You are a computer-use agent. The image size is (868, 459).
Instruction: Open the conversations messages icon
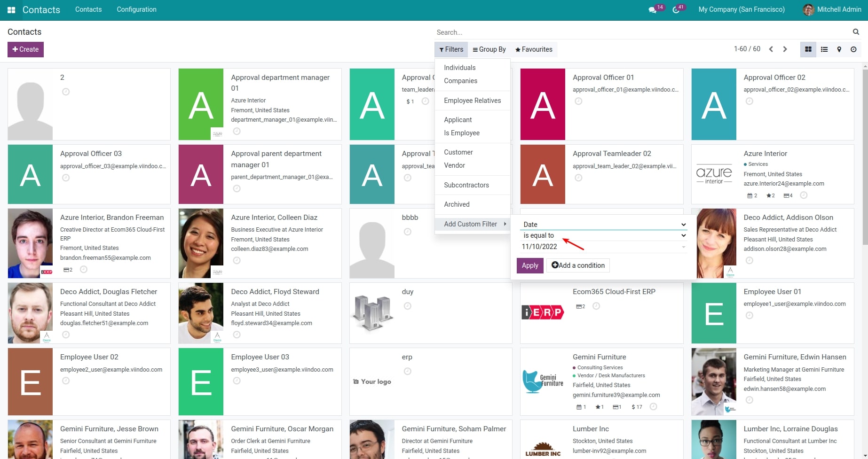click(652, 10)
